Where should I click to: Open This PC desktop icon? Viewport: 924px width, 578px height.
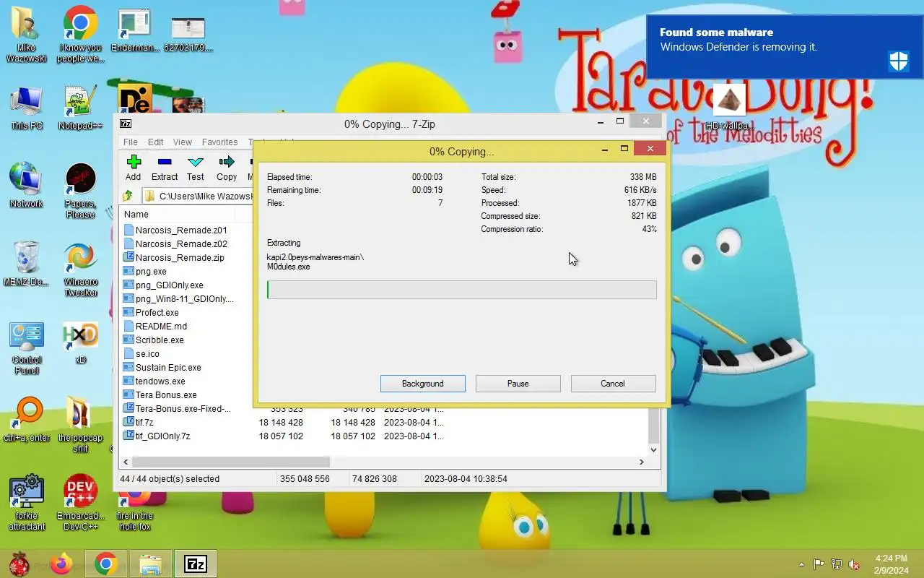[27, 108]
